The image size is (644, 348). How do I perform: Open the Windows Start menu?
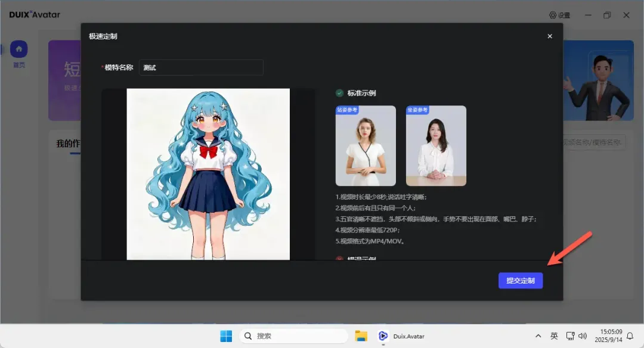[226, 336]
